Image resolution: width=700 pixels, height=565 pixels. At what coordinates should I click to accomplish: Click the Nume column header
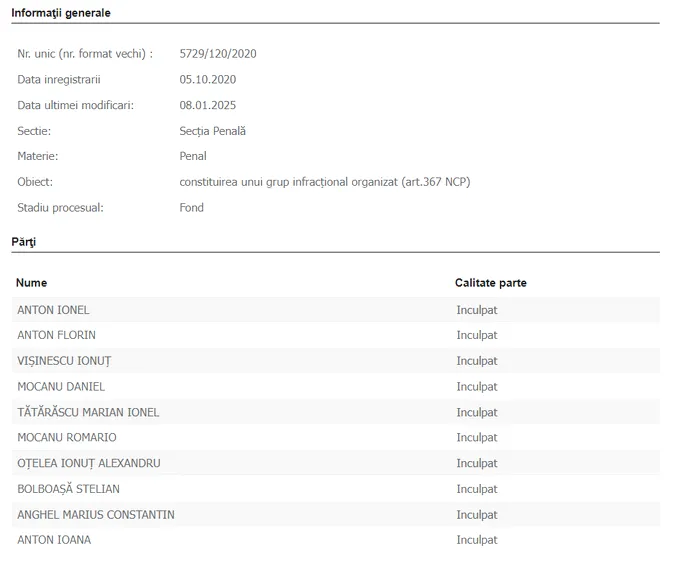pos(32,283)
